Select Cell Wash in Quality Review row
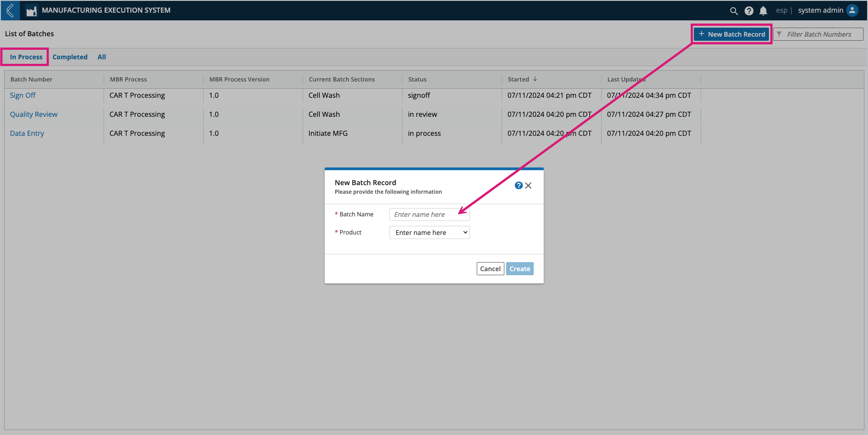 click(x=324, y=115)
